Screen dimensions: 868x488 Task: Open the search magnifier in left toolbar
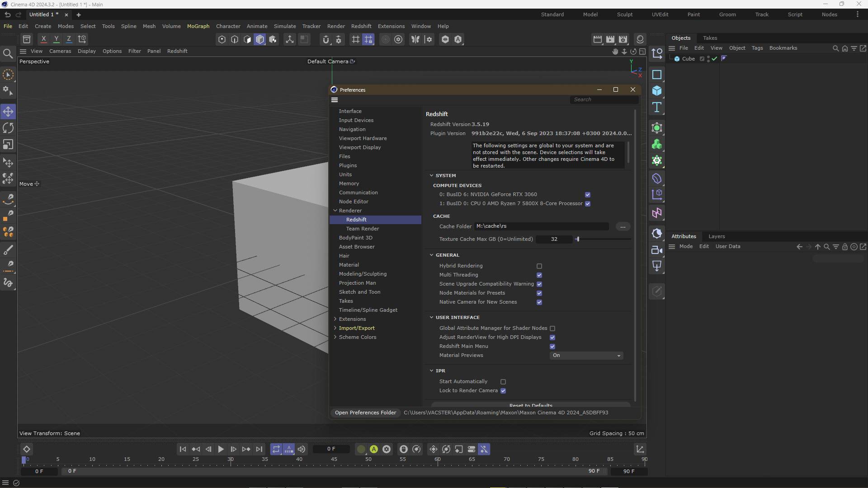8,54
